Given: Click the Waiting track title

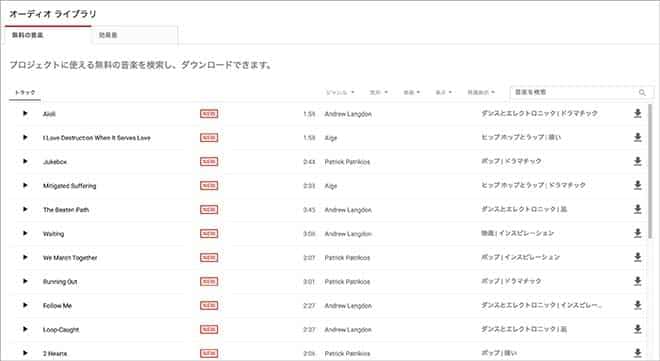Looking at the screenshot, I should pyautogui.click(x=53, y=234).
